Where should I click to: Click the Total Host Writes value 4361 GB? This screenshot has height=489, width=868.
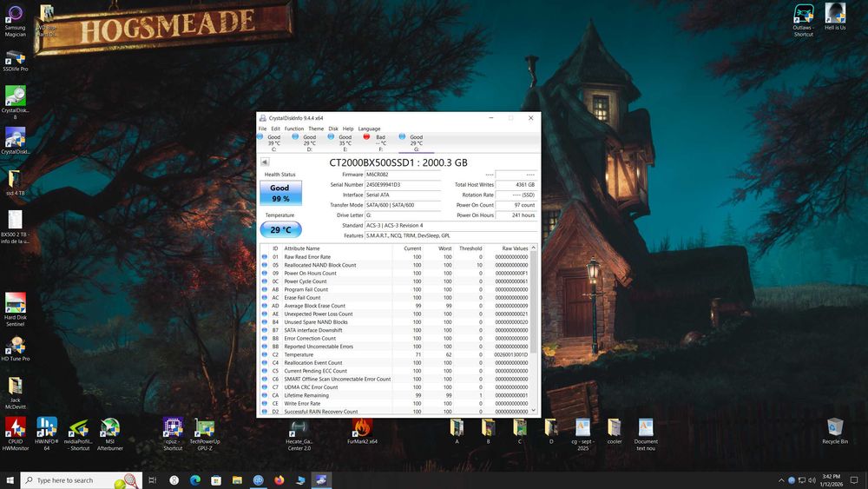click(x=516, y=184)
